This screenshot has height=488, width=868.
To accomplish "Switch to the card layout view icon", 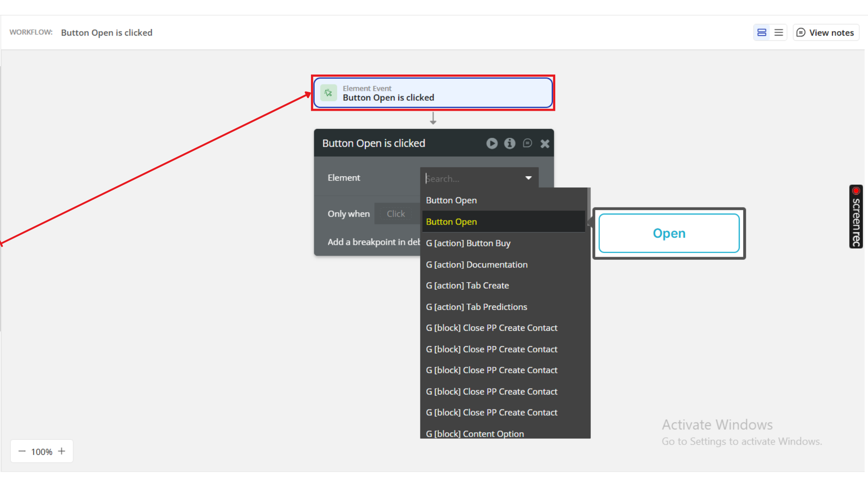I will (x=762, y=33).
